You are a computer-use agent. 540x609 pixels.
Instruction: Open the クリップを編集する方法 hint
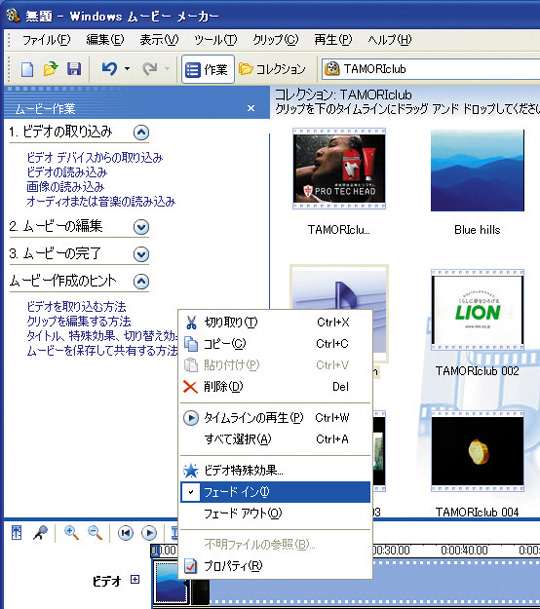point(78,322)
